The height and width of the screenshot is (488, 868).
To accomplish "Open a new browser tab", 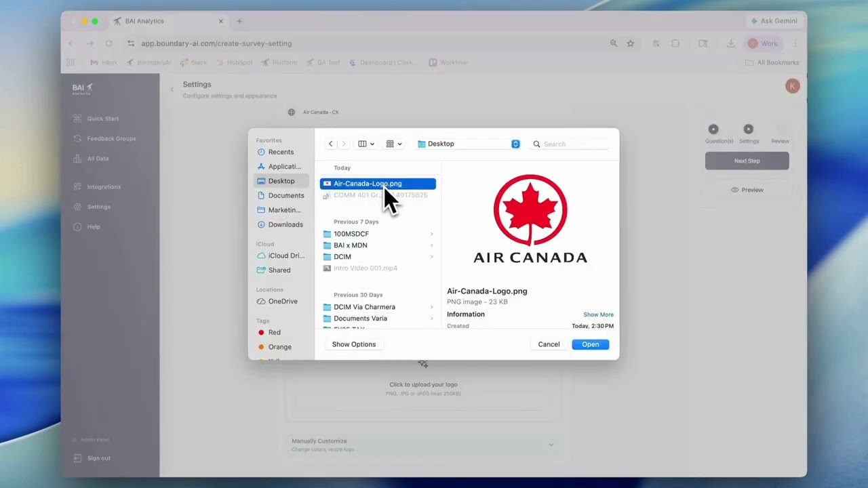I will pos(239,21).
